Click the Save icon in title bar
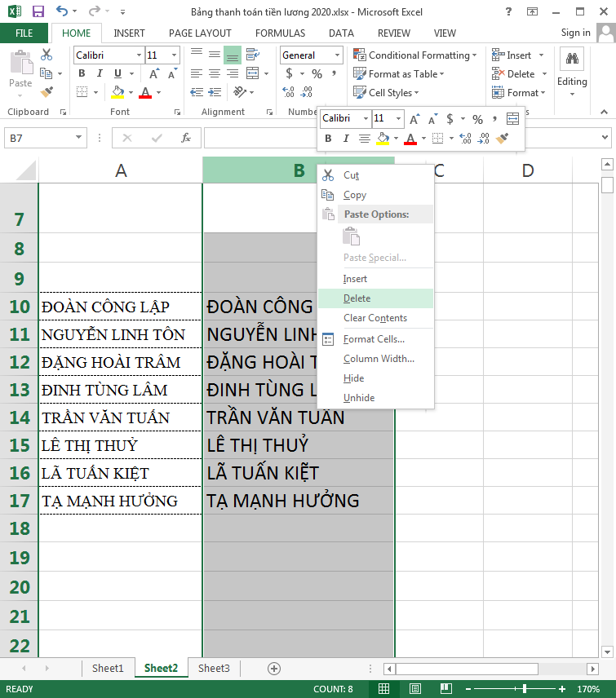The height and width of the screenshot is (698, 616). coord(38,12)
